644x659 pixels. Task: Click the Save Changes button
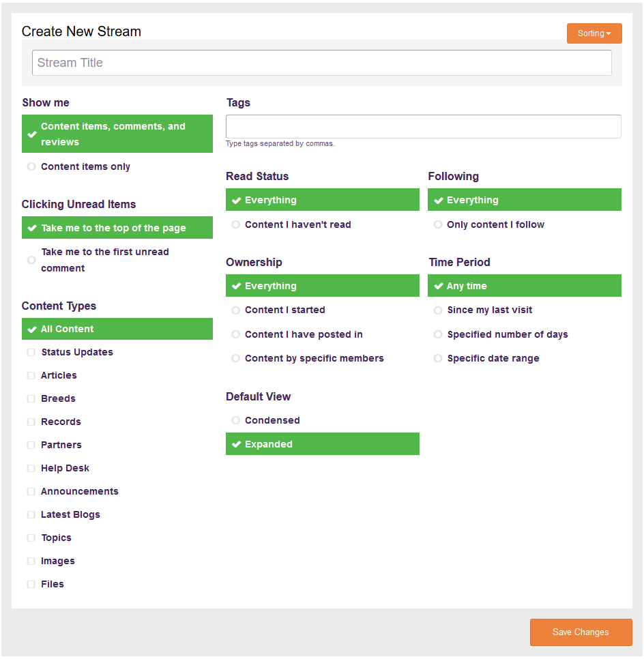pos(581,632)
